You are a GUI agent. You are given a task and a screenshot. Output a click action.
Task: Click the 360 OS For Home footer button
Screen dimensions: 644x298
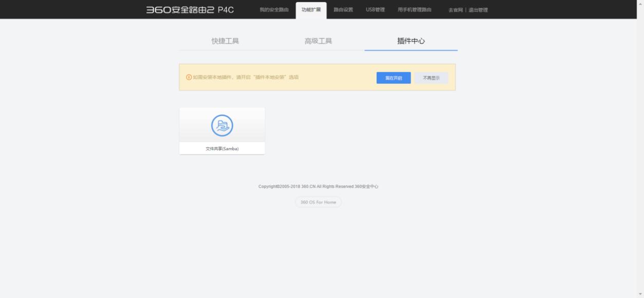tap(319, 202)
